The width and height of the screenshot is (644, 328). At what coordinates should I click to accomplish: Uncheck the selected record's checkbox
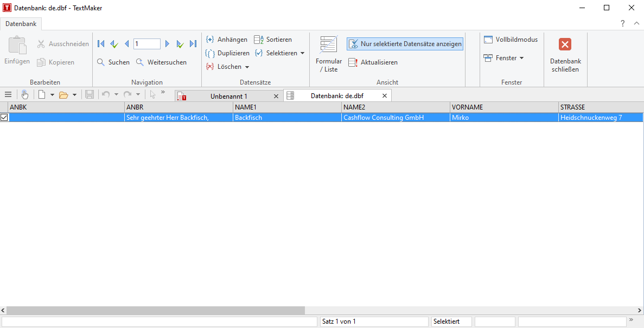[x=4, y=117]
